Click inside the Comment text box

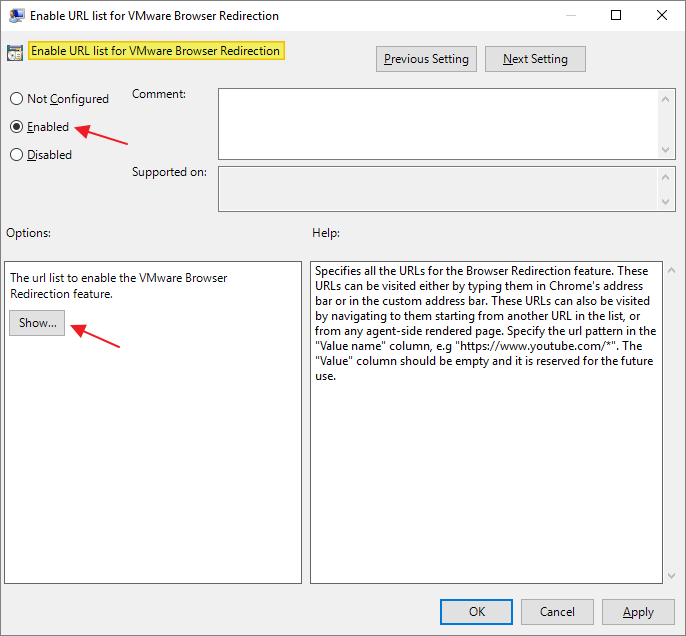(438, 124)
